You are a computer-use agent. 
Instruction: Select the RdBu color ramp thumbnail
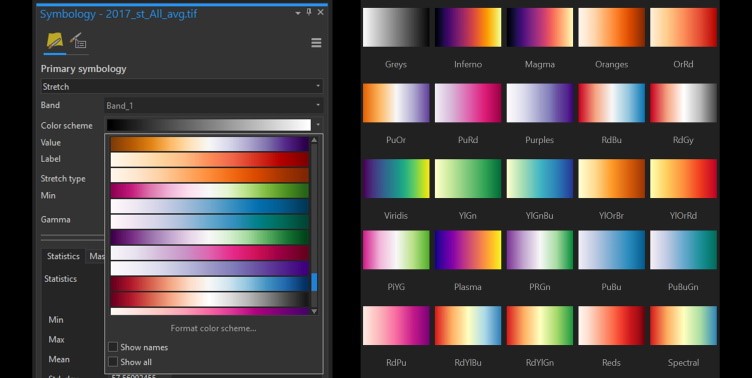[x=611, y=103]
